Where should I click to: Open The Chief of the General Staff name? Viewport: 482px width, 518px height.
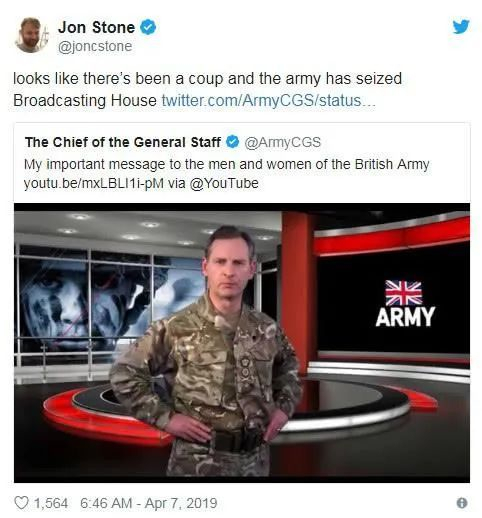pyautogui.click(x=123, y=142)
